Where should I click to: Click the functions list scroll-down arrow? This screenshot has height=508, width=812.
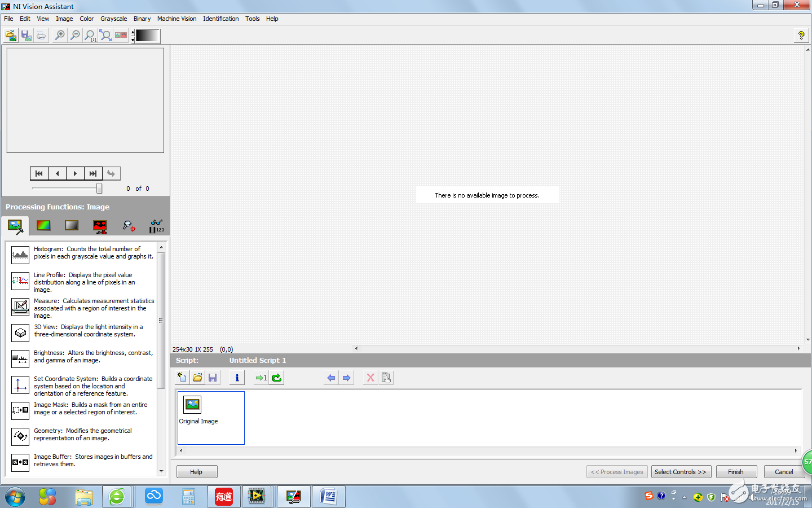161,471
